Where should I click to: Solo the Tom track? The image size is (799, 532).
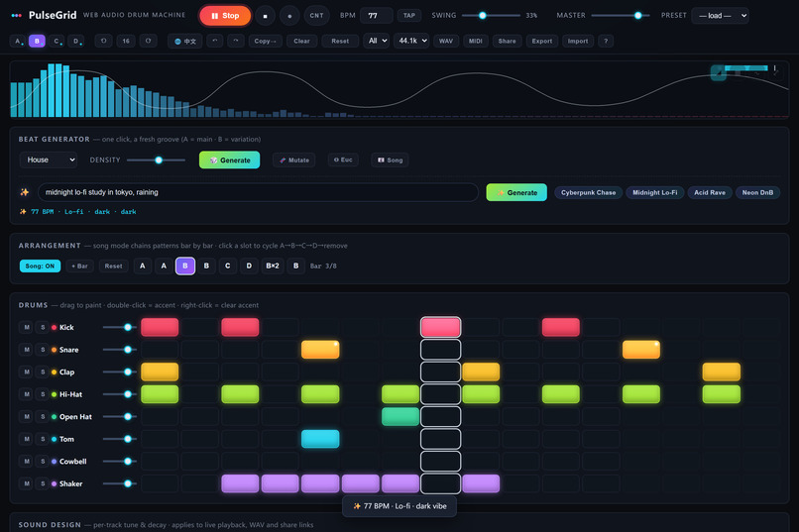(x=43, y=439)
